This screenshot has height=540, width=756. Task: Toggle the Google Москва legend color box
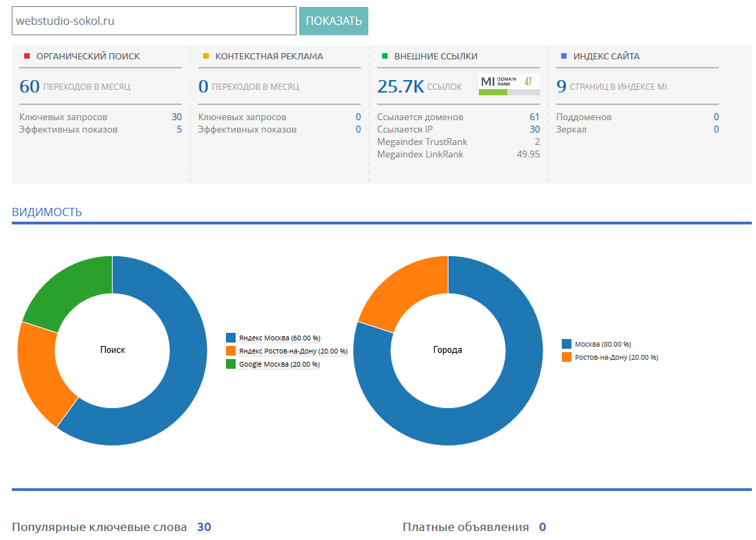(231, 364)
